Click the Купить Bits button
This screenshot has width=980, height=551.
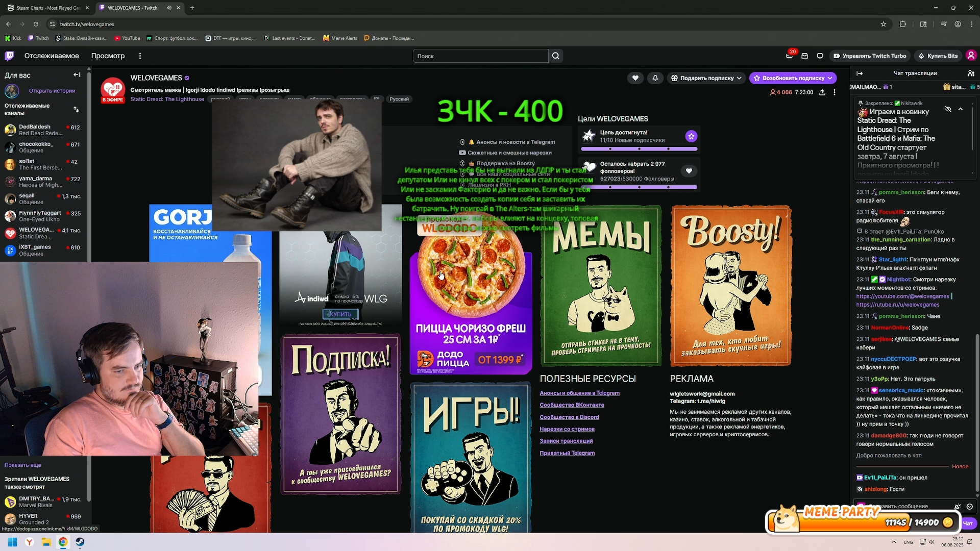coord(938,56)
